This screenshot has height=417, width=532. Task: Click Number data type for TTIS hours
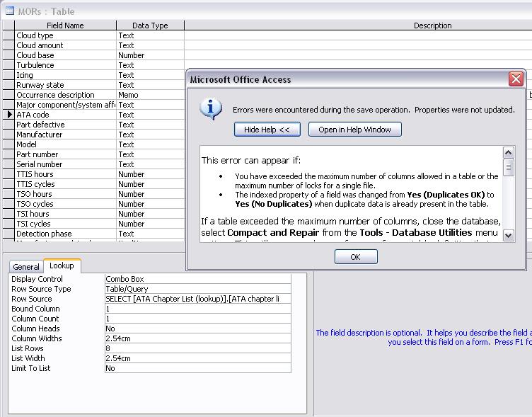pyautogui.click(x=150, y=174)
